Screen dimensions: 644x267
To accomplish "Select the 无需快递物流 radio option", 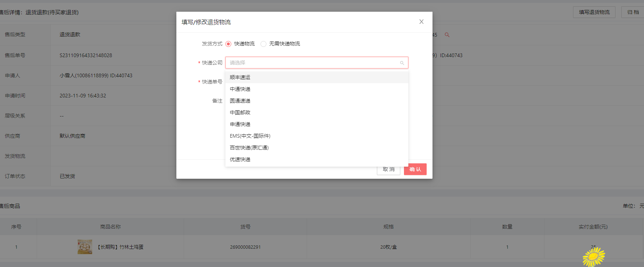I will (x=263, y=44).
